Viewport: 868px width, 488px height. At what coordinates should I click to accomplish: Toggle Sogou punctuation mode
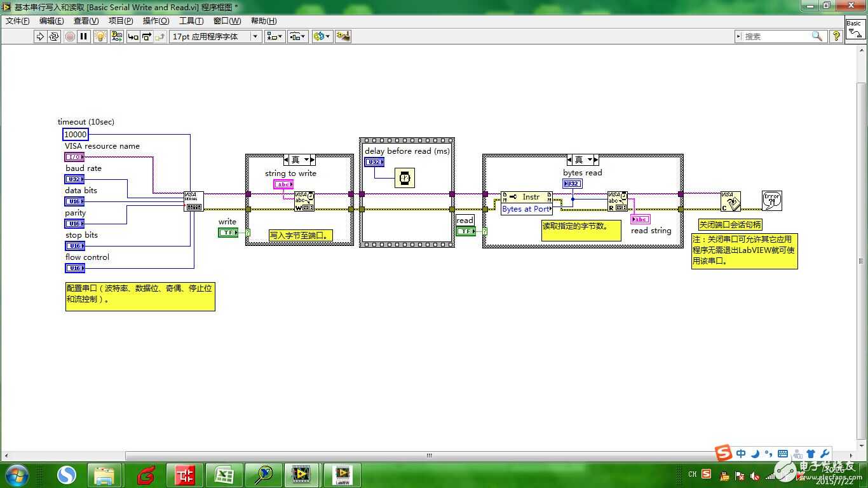click(x=768, y=454)
